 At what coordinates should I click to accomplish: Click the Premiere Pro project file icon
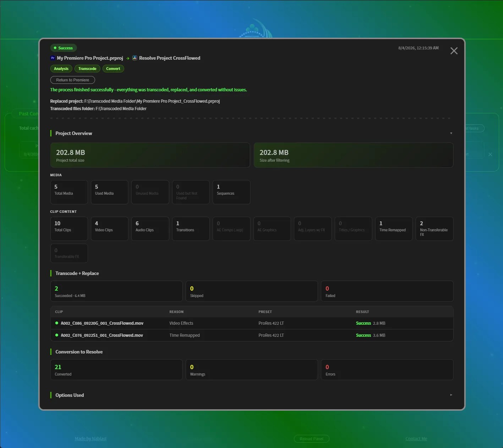pyautogui.click(x=53, y=58)
